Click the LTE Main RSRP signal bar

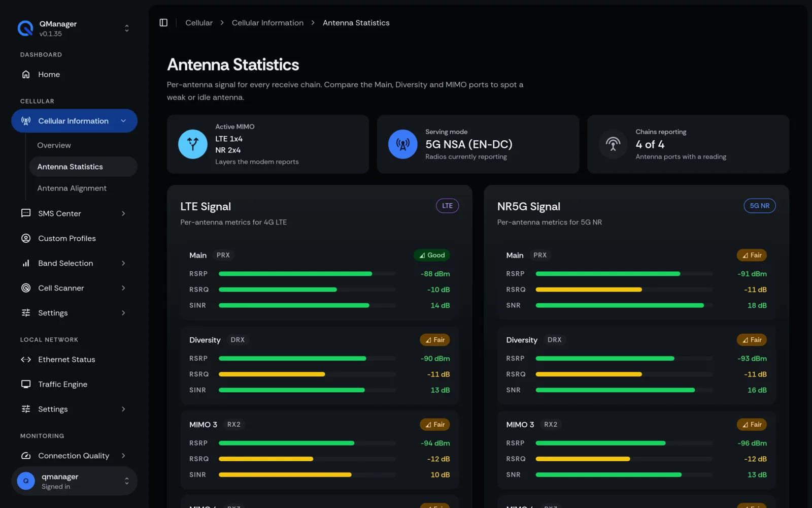307,274
